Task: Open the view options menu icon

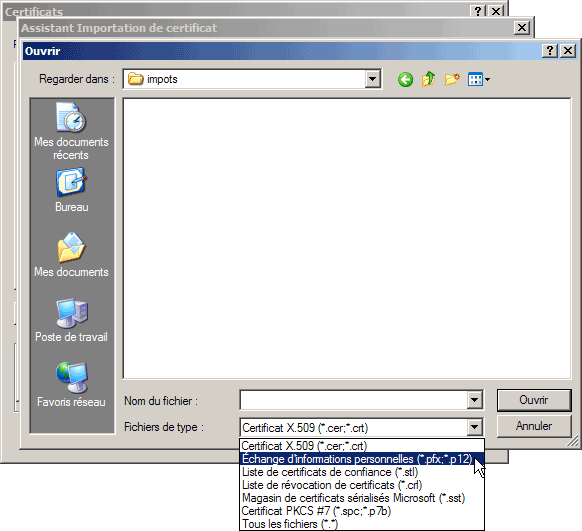Action: (x=478, y=79)
